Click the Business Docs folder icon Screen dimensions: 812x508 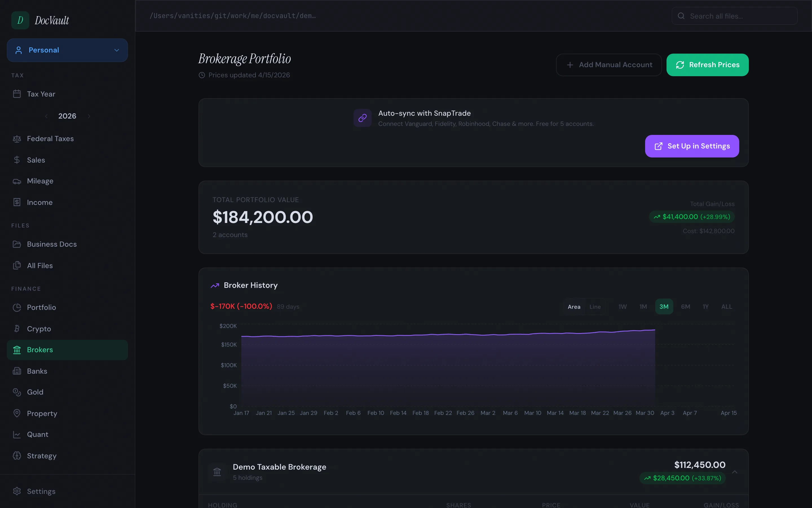[x=17, y=244]
